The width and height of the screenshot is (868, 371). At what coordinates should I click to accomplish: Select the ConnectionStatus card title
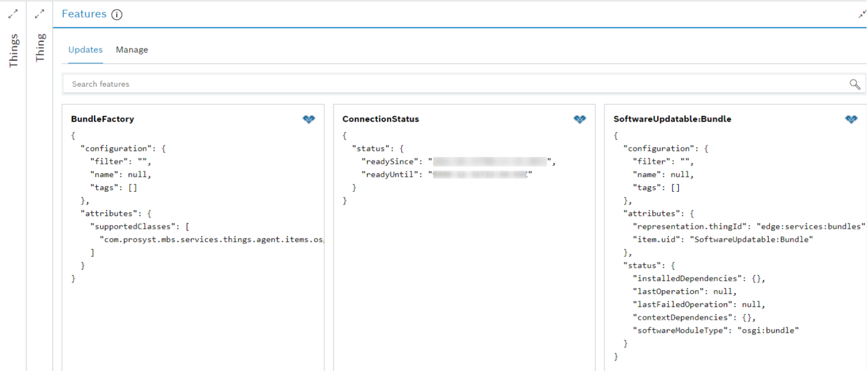tap(381, 119)
